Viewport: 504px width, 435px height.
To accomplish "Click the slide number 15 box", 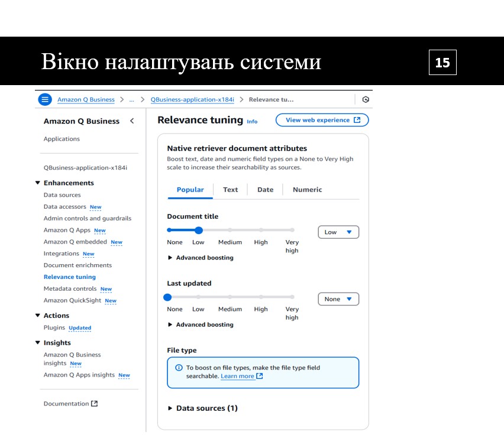I will (x=442, y=62).
